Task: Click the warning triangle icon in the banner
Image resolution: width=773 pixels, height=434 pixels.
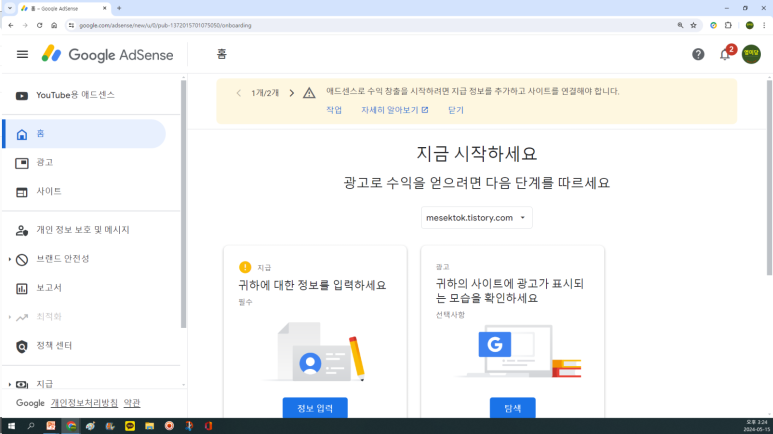Action: (x=309, y=93)
